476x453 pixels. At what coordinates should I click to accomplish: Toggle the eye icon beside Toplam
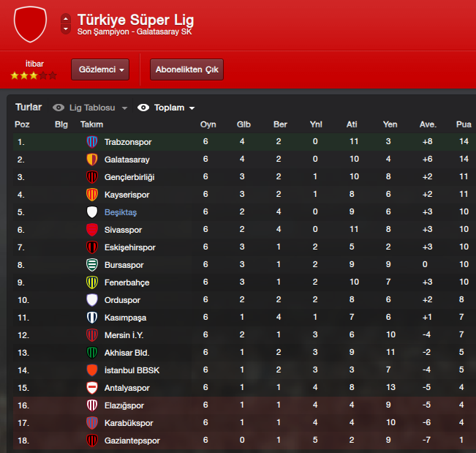[x=143, y=108]
